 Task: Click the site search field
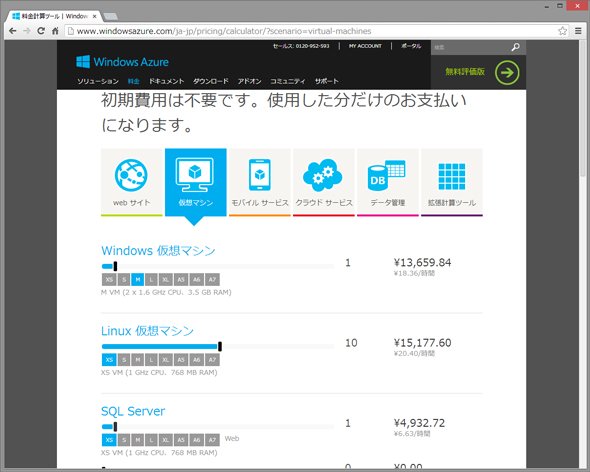pyautogui.click(x=470, y=47)
